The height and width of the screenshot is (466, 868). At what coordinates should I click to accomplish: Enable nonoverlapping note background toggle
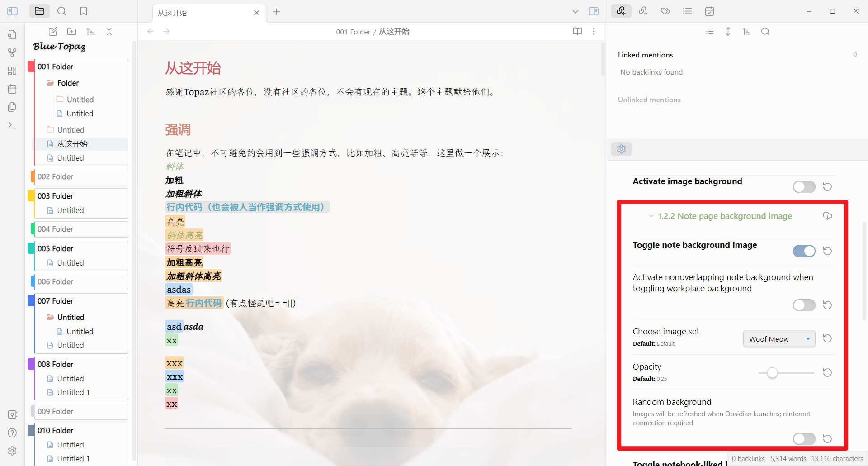pyautogui.click(x=804, y=305)
